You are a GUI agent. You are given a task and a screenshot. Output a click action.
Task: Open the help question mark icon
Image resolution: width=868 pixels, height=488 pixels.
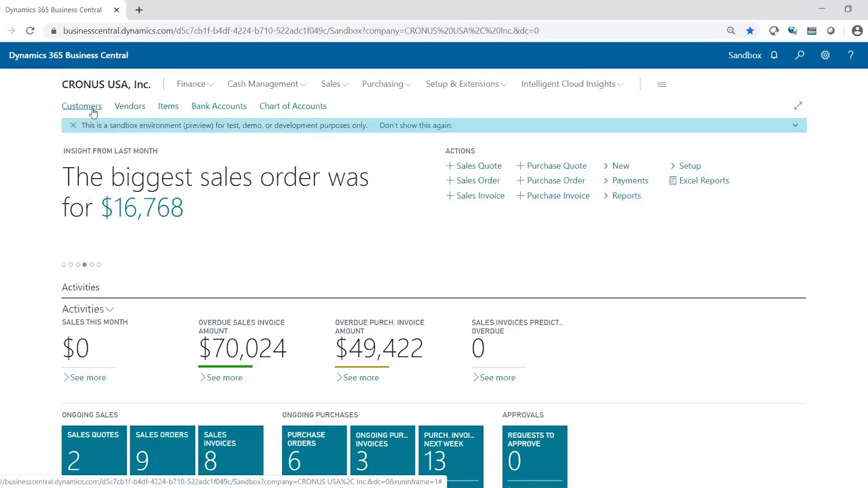(850, 56)
